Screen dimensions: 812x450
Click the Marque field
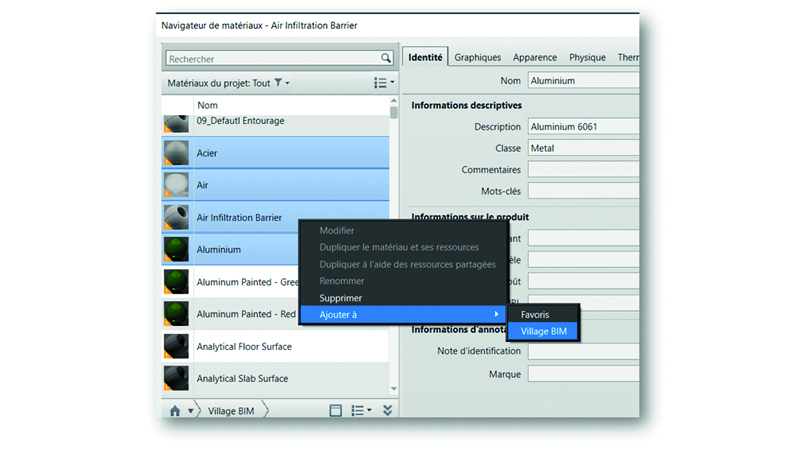click(x=584, y=374)
